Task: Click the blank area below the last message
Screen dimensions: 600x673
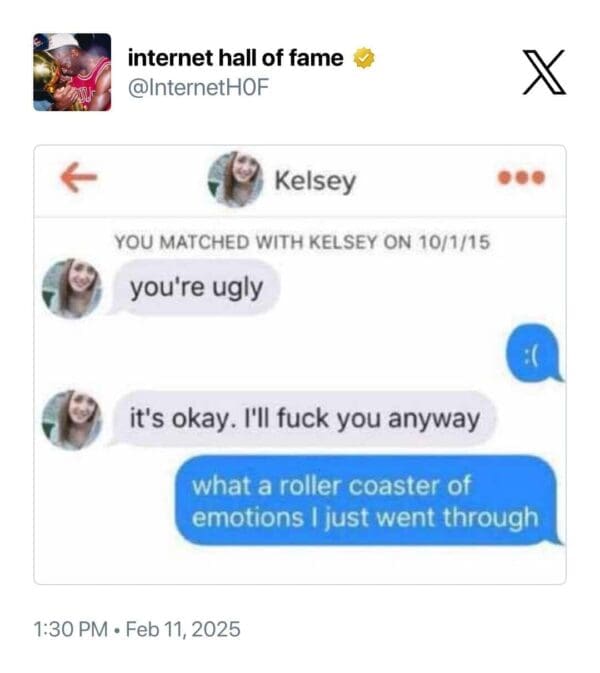Action: 300,565
